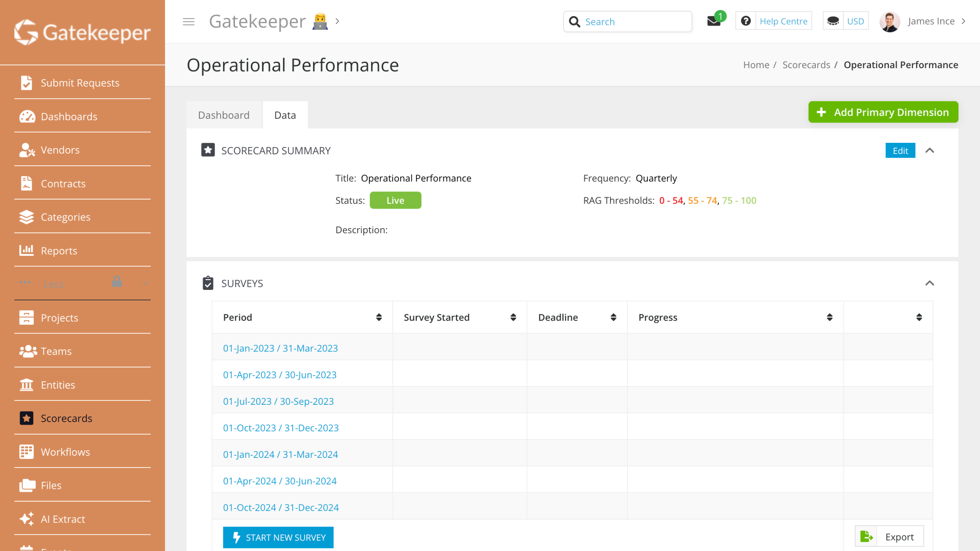Sort surveys by the Period column

click(379, 317)
